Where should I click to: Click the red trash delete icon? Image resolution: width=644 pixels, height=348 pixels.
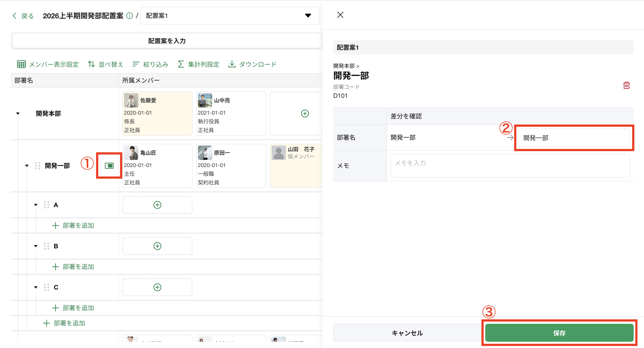626,86
